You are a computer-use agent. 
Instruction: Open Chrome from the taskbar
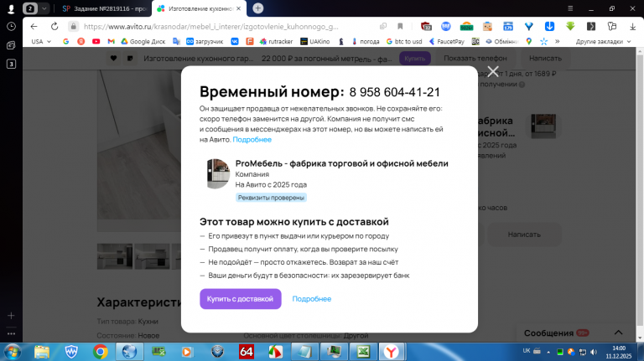pos(101,352)
